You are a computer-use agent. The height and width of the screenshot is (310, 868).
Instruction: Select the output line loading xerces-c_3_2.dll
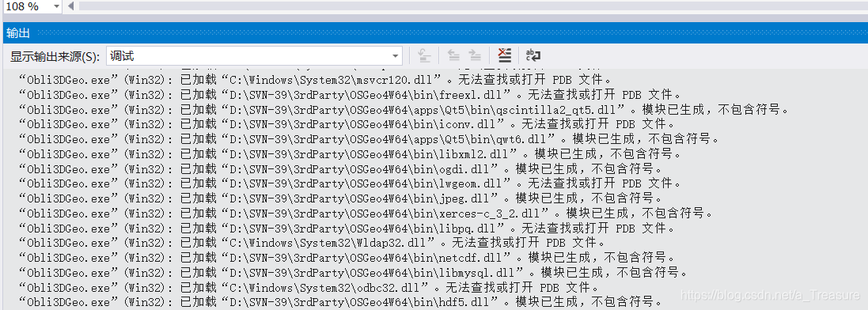click(x=366, y=214)
